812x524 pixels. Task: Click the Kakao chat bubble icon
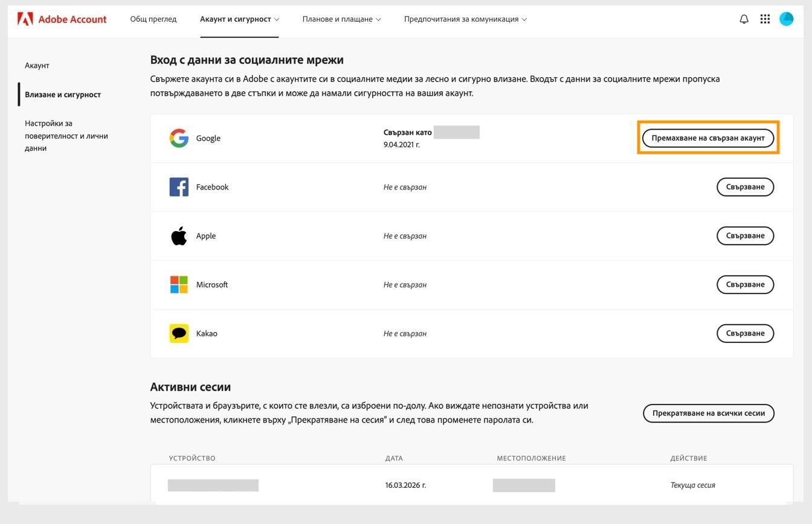pos(179,333)
